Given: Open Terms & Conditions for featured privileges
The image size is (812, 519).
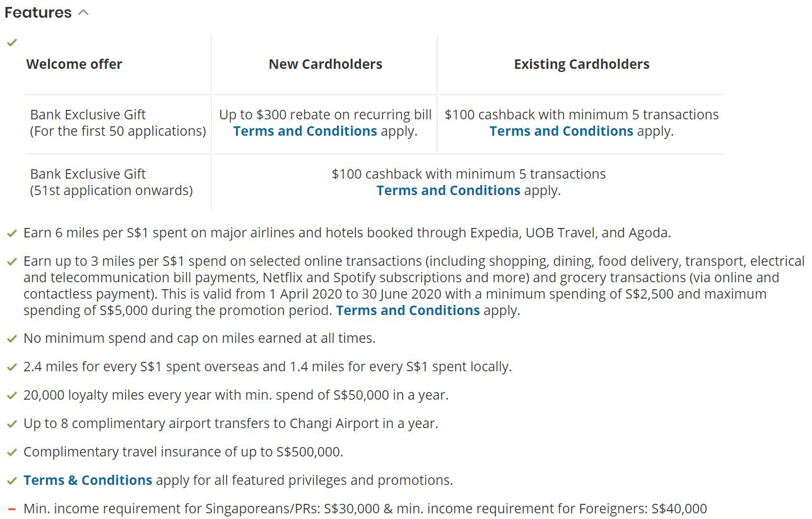Looking at the screenshot, I should (x=88, y=480).
